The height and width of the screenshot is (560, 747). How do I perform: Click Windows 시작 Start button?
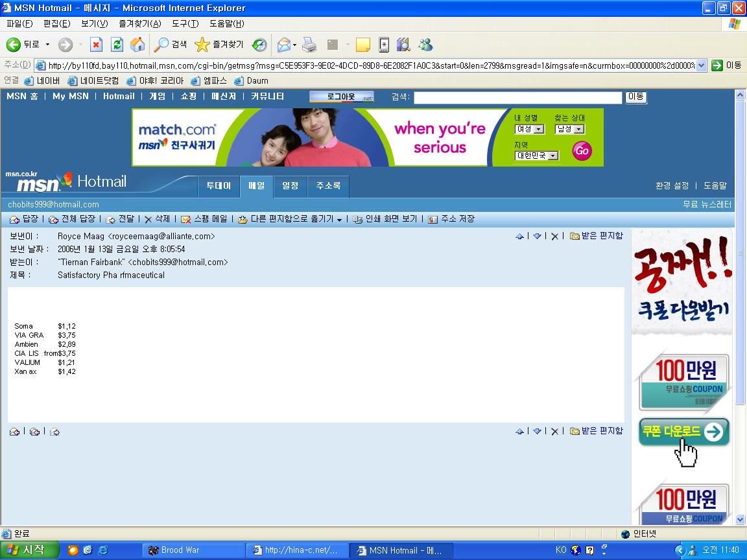click(29, 550)
